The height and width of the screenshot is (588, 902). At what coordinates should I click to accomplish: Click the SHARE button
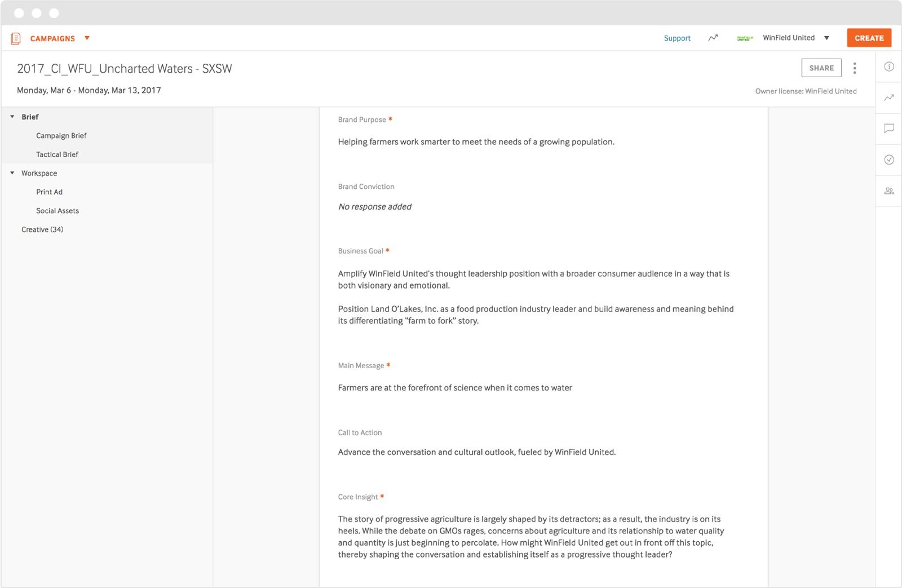click(821, 68)
